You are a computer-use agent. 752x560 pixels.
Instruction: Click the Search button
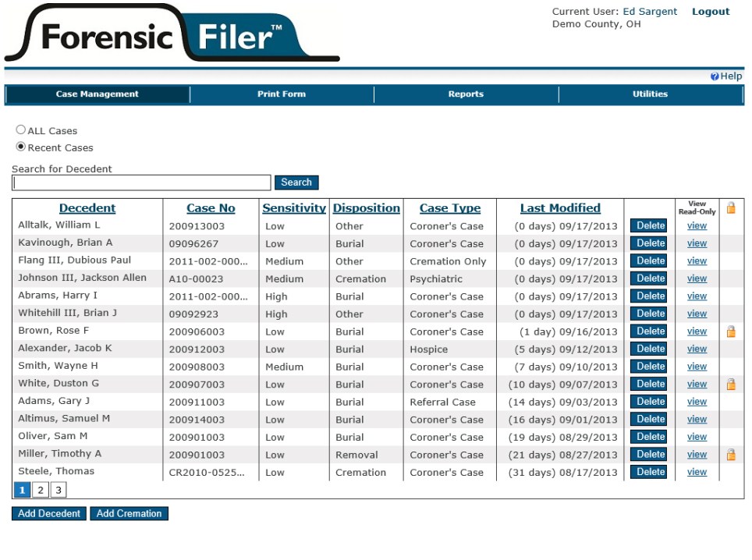tap(296, 183)
